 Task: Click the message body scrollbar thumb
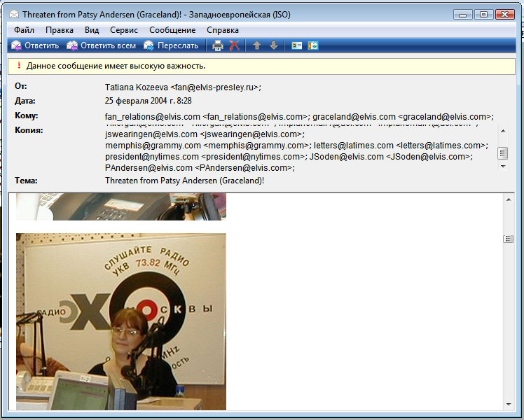[x=509, y=239]
